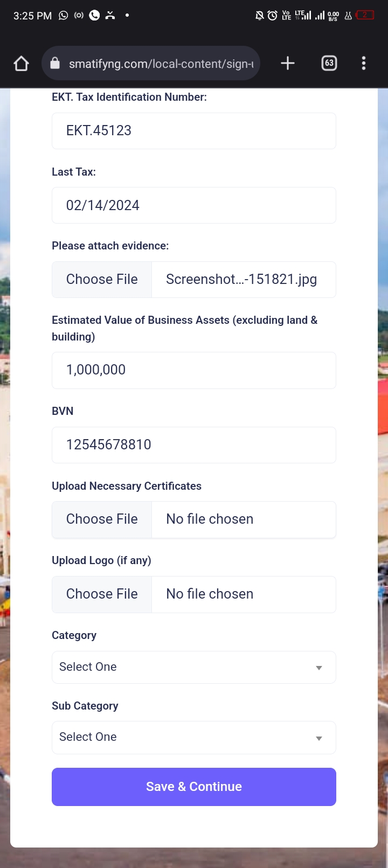Tap the battery indicator icon
Viewport: 388px width, 868px height.
pyautogui.click(x=365, y=15)
